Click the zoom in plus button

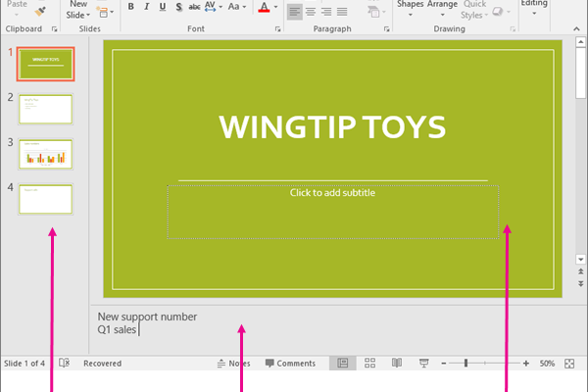pyautogui.click(x=526, y=364)
